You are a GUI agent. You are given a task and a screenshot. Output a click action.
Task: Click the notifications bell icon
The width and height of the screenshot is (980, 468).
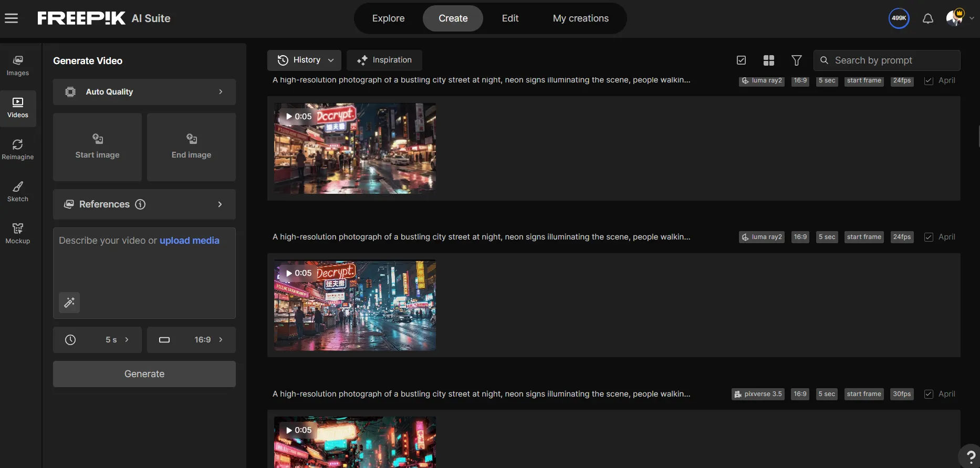928,18
